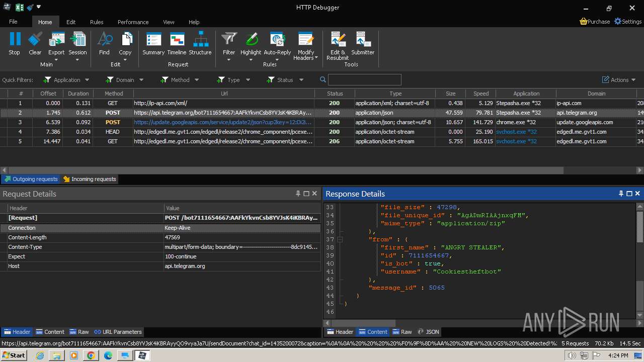
Task: Show the request Summary view
Action: [153, 44]
